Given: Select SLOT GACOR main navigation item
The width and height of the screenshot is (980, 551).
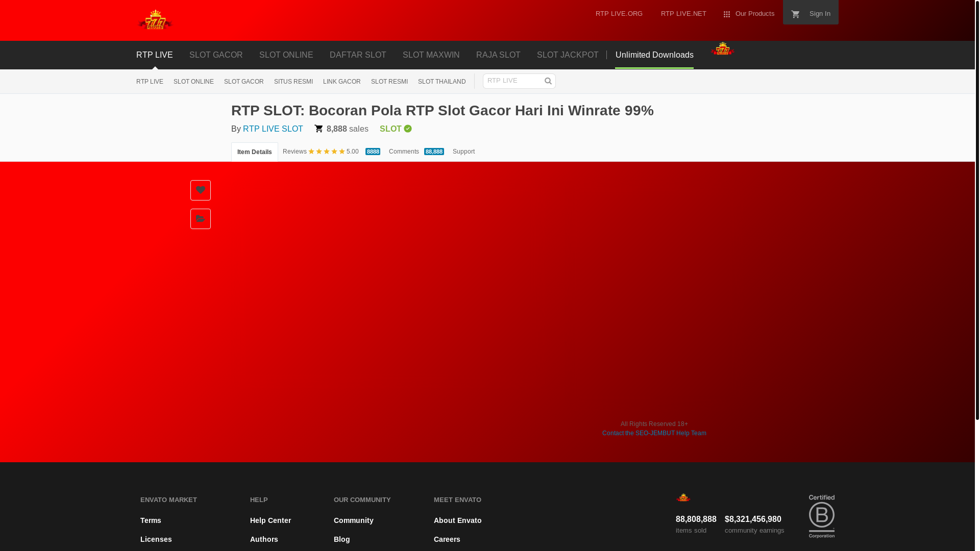Looking at the screenshot, I should (x=216, y=55).
